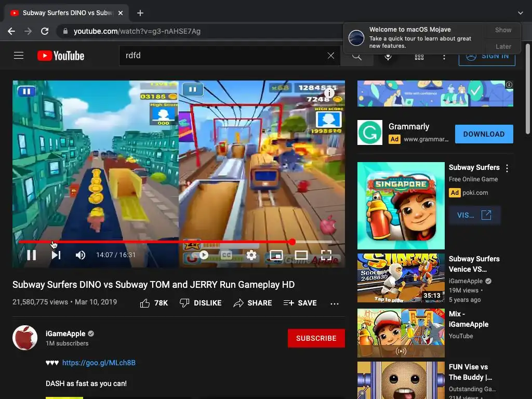
Task: Open FUN Vise vs The Buddy title
Action: click(470, 372)
